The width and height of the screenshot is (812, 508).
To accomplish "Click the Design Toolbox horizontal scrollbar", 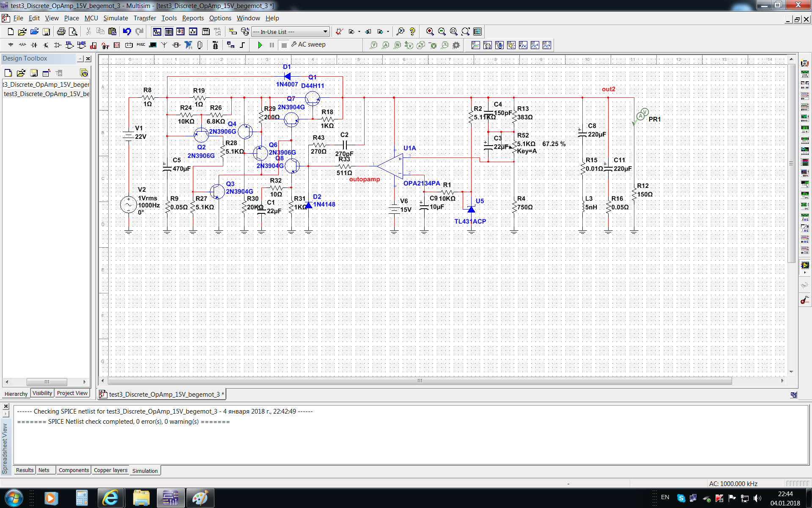I will 47,382.
